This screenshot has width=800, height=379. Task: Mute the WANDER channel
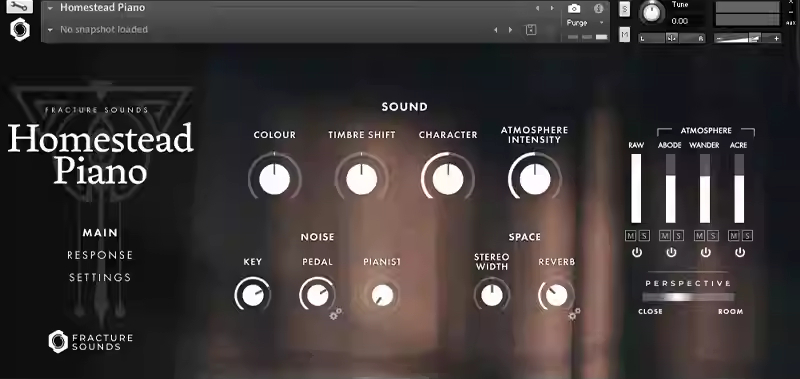tap(699, 236)
